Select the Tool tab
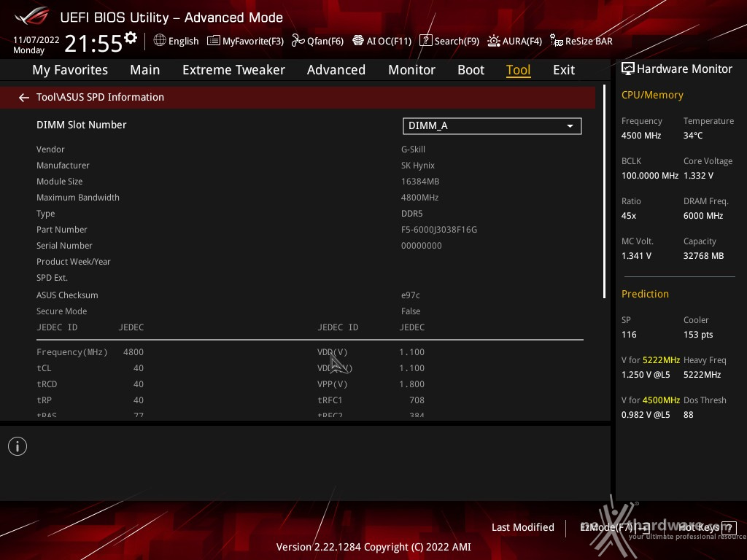747x560 pixels. pos(519,70)
